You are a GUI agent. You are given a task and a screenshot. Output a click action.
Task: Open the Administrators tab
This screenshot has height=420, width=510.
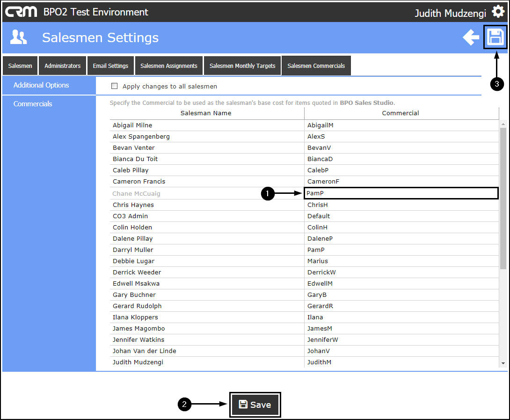62,66
